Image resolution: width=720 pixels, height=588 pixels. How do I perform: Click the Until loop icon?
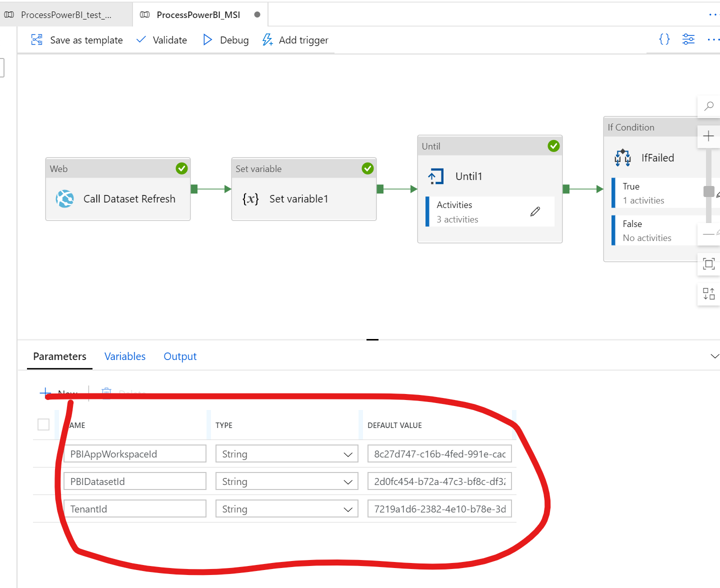tap(436, 176)
